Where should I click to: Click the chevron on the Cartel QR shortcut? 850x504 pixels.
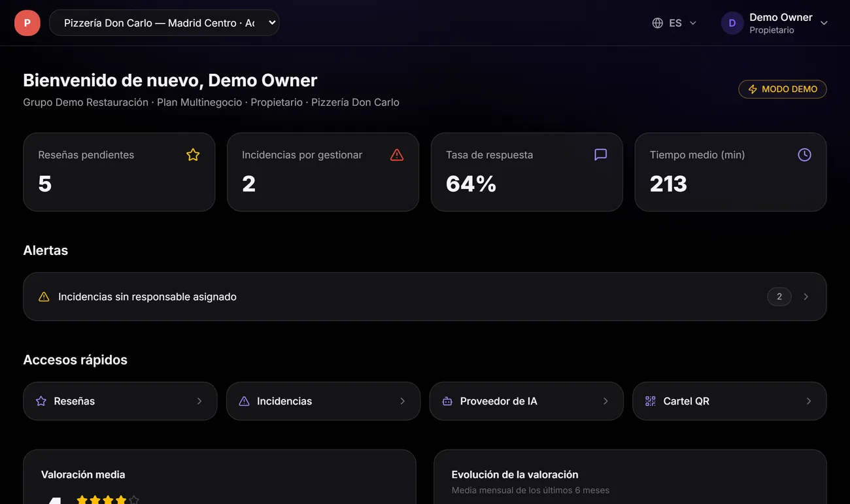click(809, 401)
